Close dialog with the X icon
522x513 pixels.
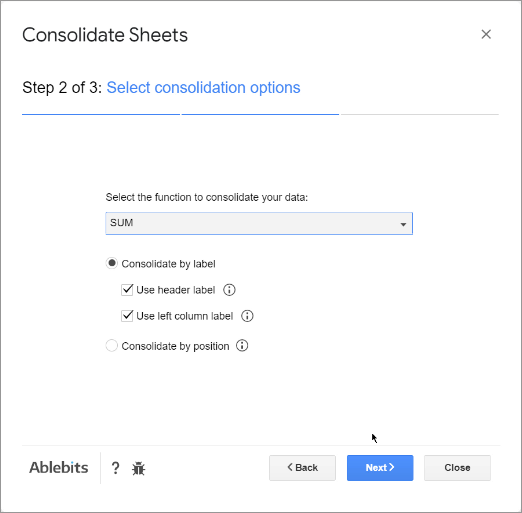(486, 34)
